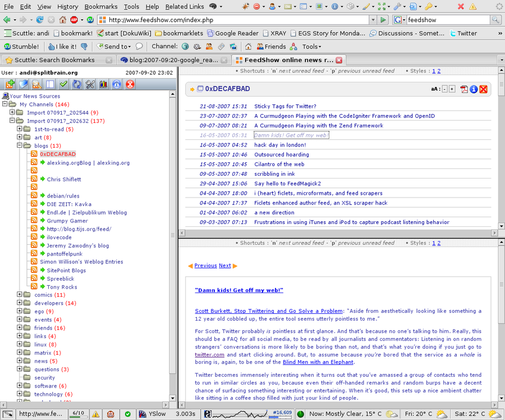Viewport: 505px width, 420px height.
Task: Click the Stumble! button
Action: 21,47
